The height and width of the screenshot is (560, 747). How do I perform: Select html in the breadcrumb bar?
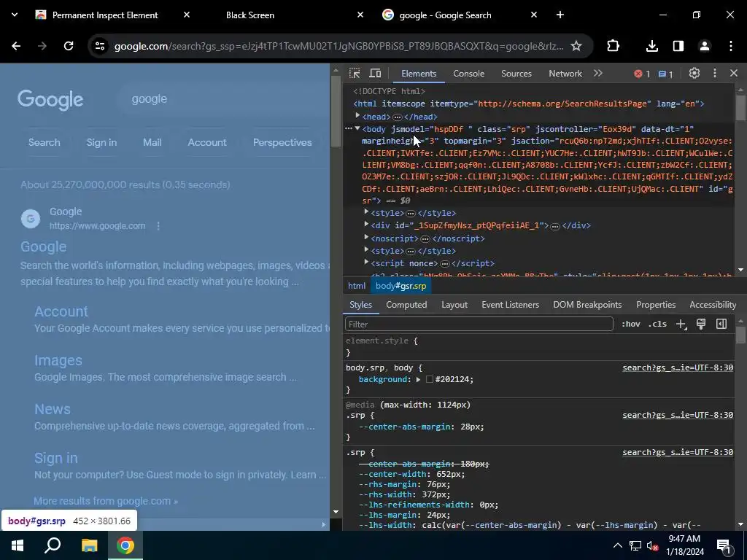[x=356, y=286]
